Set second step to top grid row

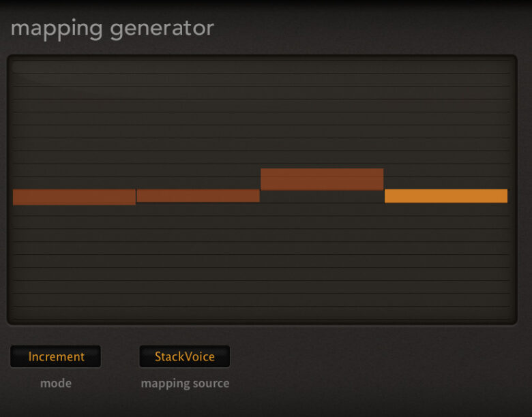point(198,67)
